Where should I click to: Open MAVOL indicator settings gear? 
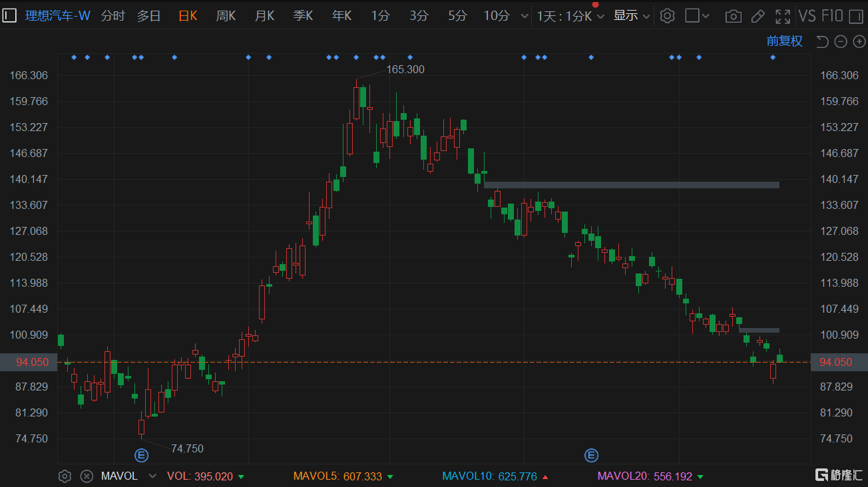[x=65, y=476]
